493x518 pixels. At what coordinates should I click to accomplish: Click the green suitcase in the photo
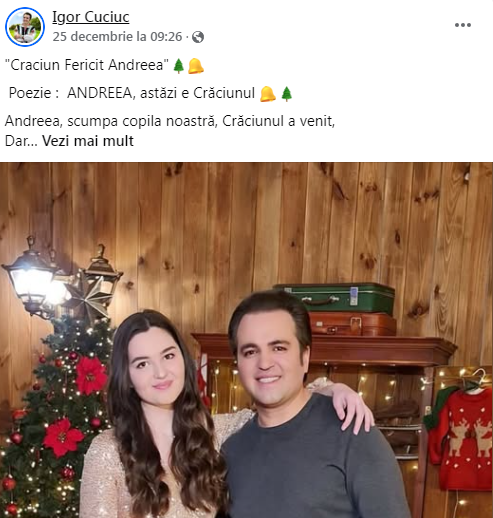click(334, 298)
